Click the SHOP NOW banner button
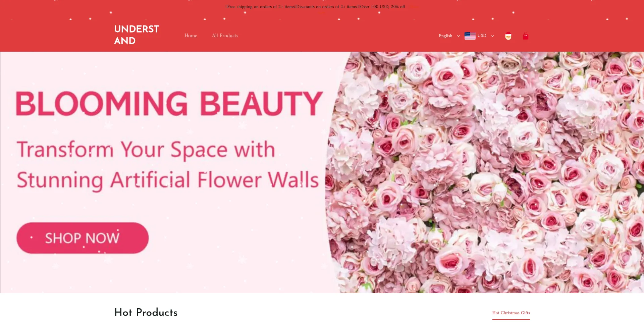This screenshot has height=333, width=644. (83, 238)
